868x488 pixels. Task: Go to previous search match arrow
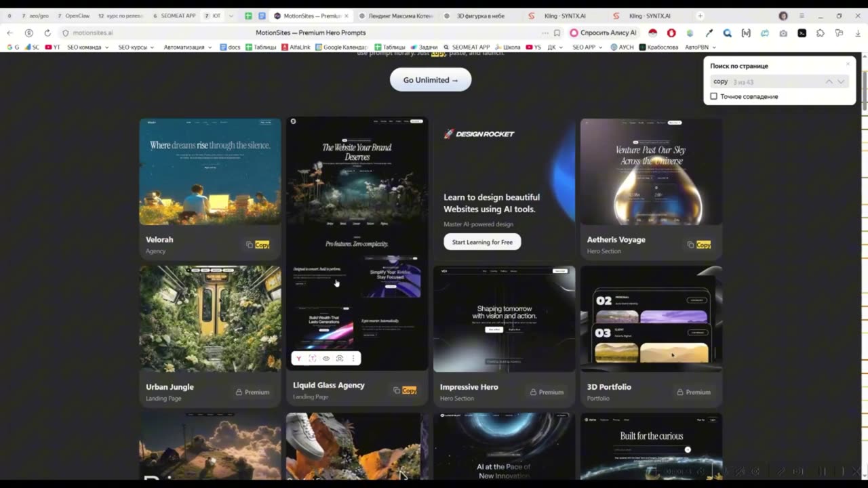829,81
